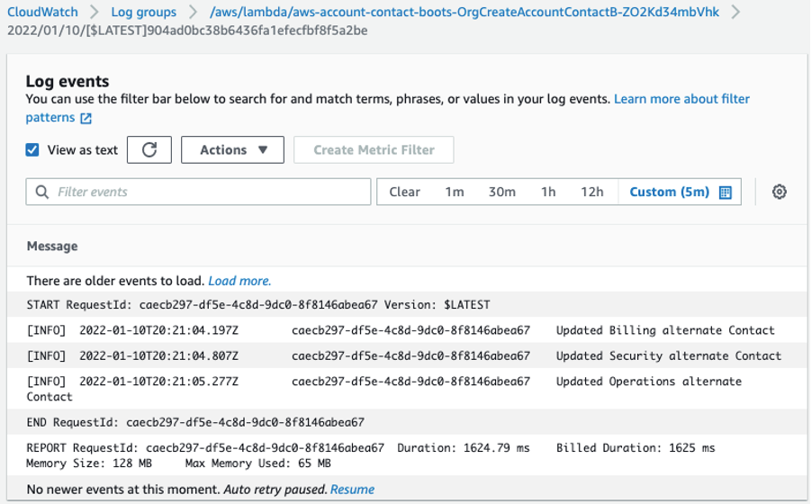Click 'Memory Size: 128 MB' text
Image resolution: width=812 pixels, height=504 pixels.
point(89,463)
